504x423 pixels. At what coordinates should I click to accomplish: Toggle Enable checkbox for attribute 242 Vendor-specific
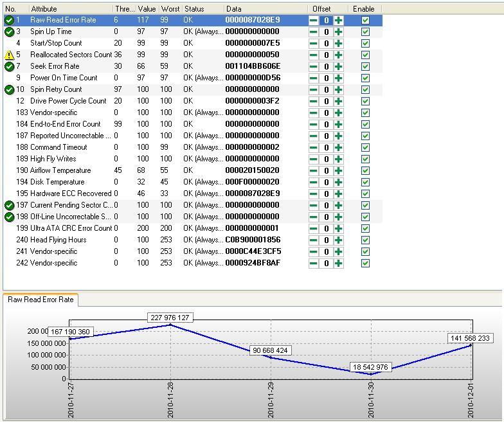365,264
